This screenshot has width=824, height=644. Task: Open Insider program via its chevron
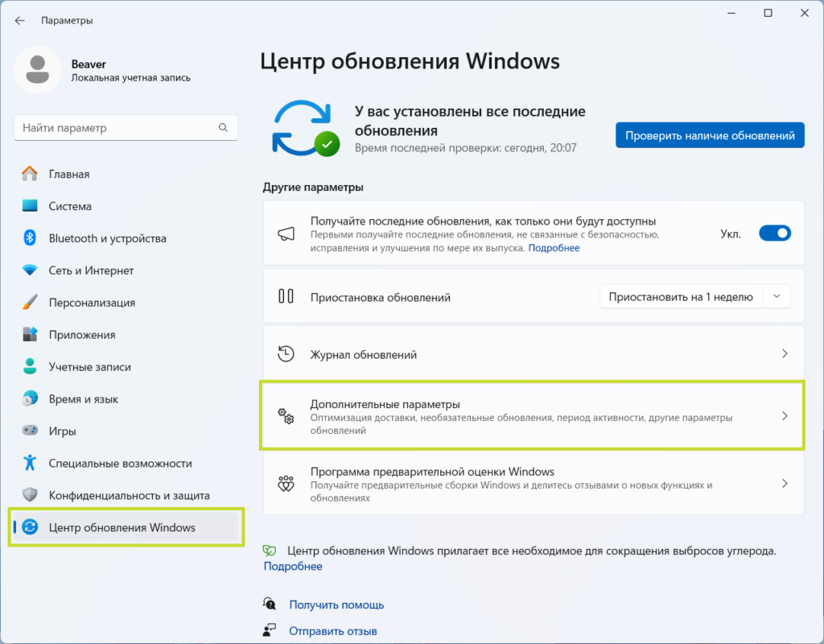click(x=785, y=484)
